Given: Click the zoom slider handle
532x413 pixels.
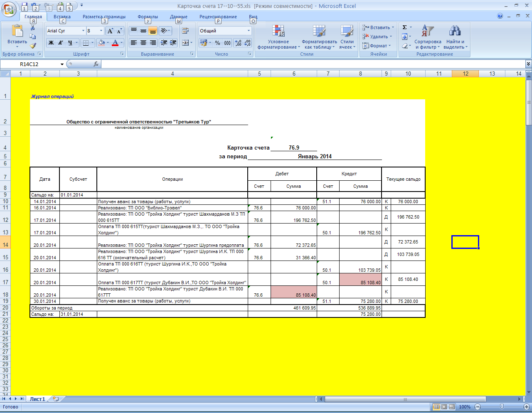Looking at the screenshot, I should pyautogui.click(x=502, y=407).
